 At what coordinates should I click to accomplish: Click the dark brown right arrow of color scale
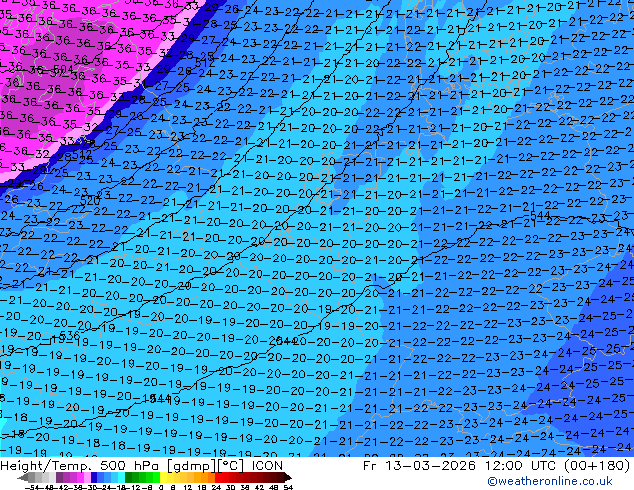288,477
